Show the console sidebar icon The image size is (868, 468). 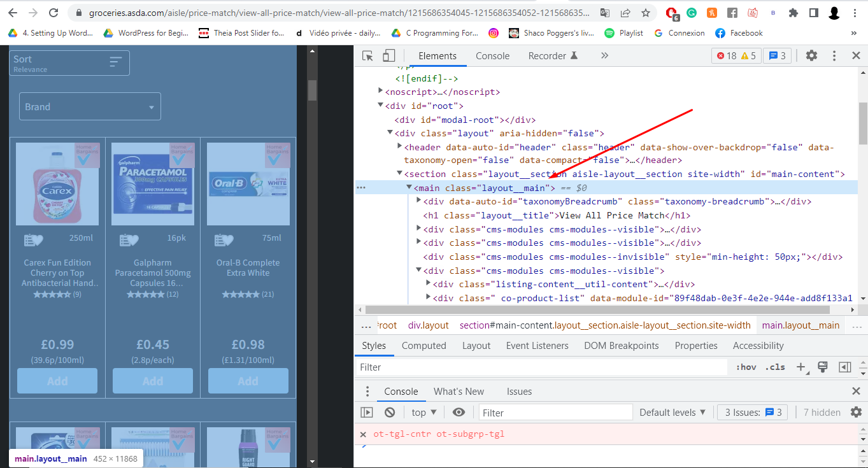coord(367,413)
